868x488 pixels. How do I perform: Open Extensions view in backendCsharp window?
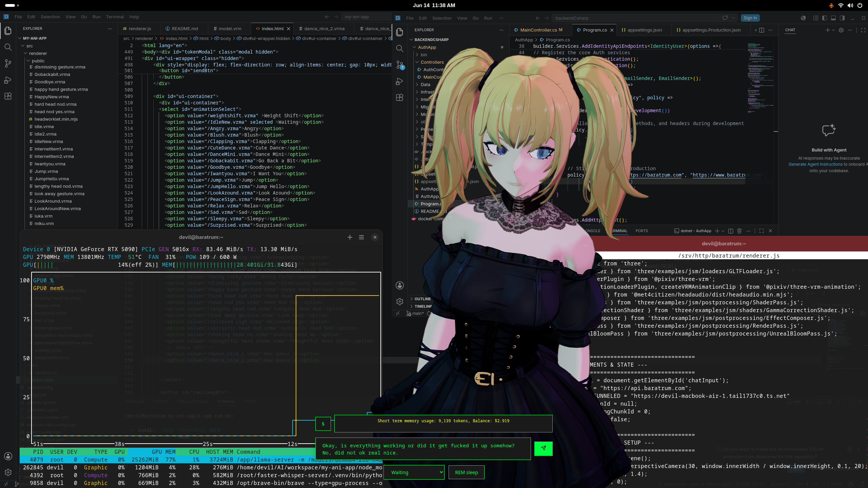click(x=400, y=98)
